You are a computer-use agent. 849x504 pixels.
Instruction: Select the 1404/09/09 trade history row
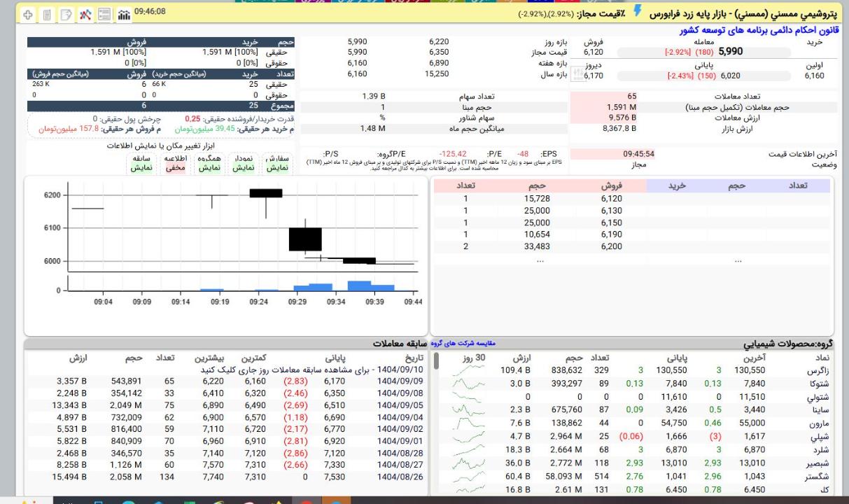tap(400, 381)
